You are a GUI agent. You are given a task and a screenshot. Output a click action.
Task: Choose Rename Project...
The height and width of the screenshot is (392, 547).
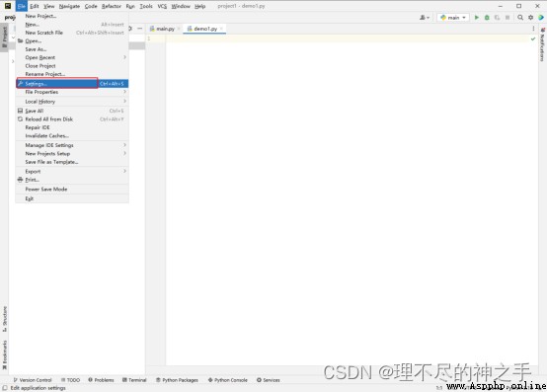(72, 74)
